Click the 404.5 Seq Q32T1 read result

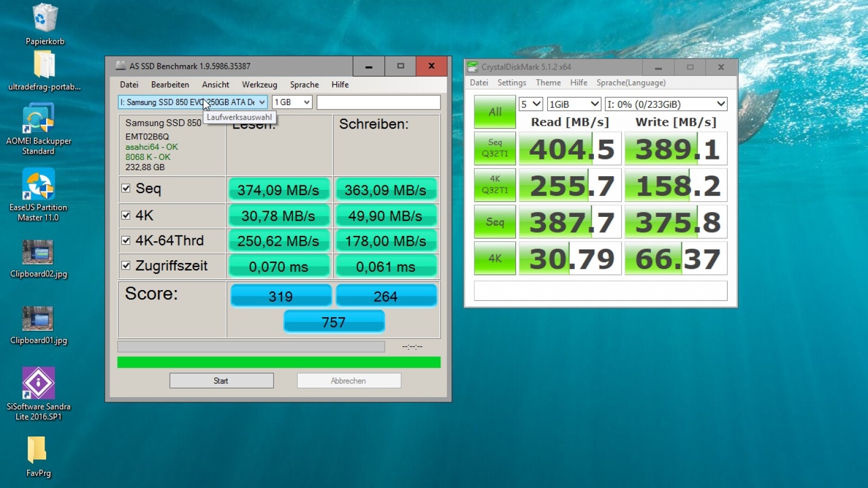coord(570,149)
